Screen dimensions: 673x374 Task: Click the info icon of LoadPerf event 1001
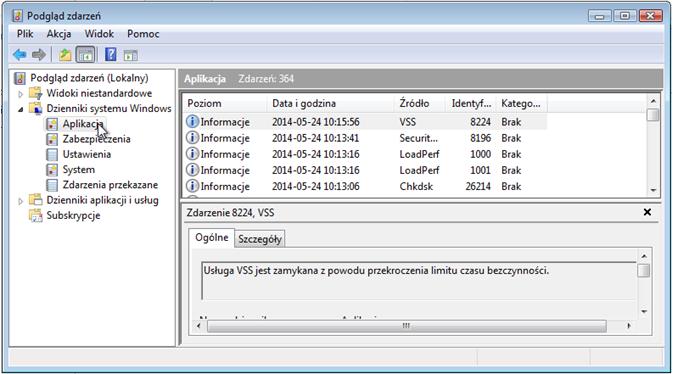pyautogui.click(x=192, y=170)
